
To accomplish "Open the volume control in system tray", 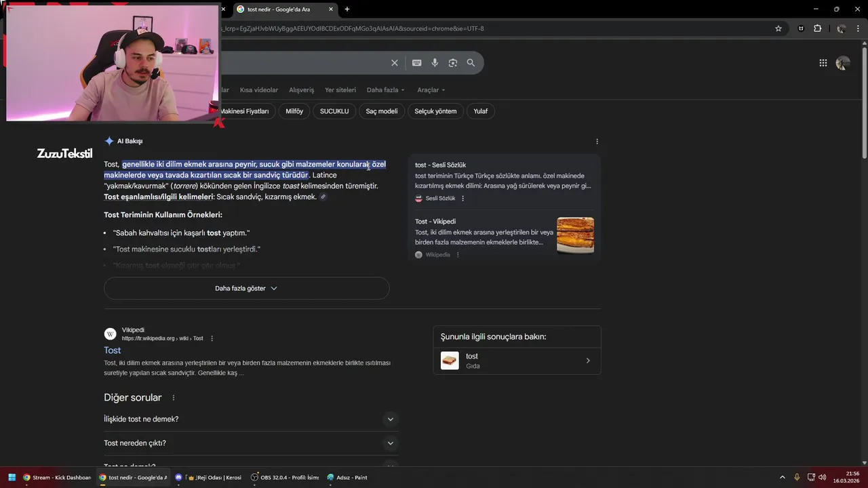I will (823, 477).
